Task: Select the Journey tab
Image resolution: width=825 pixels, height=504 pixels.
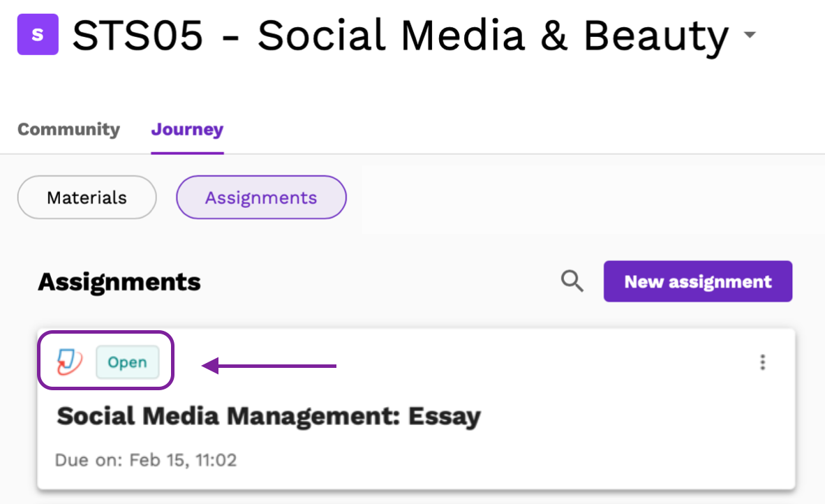Action: click(x=187, y=129)
